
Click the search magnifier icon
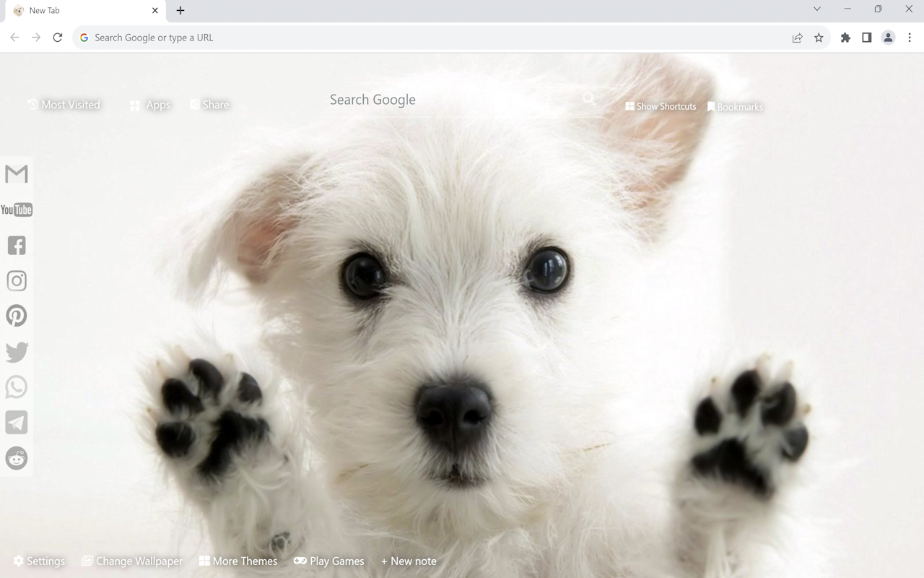[588, 99]
